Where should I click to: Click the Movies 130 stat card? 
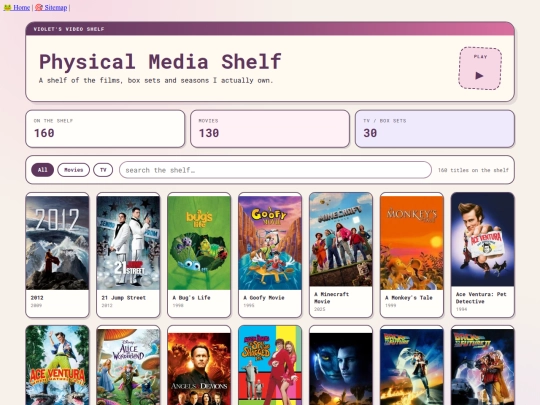(270, 129)
